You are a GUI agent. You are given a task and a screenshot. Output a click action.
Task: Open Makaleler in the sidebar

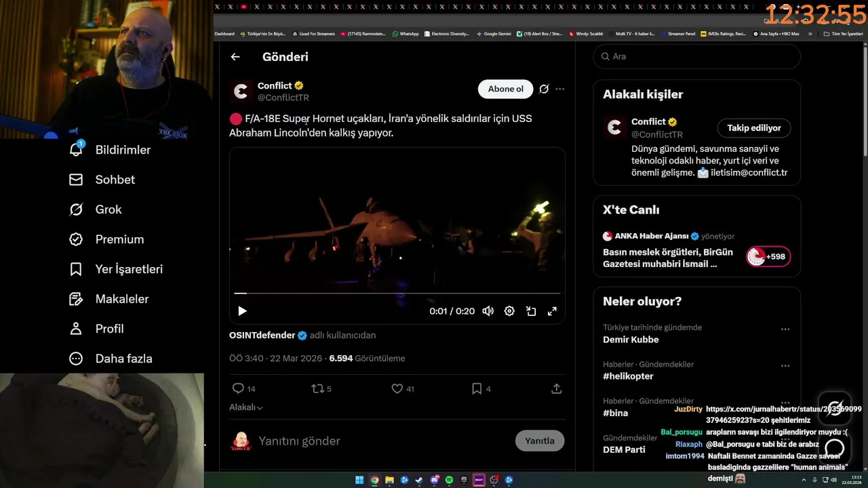108,299
